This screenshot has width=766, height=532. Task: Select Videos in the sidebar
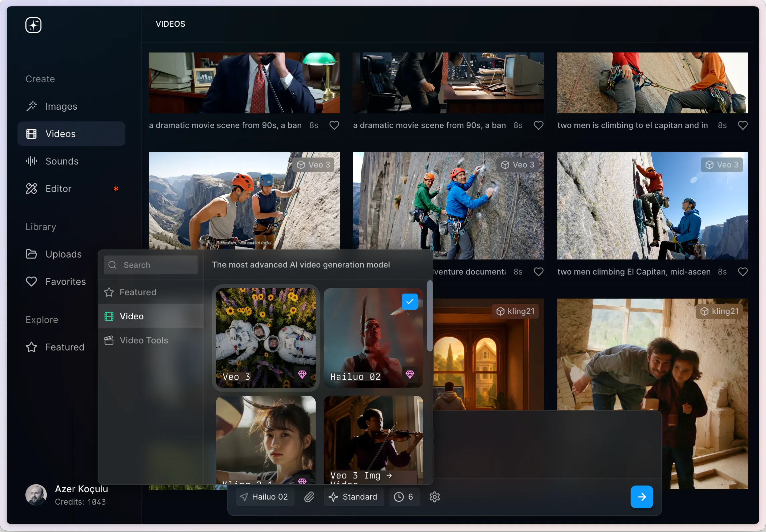[71, 134]
